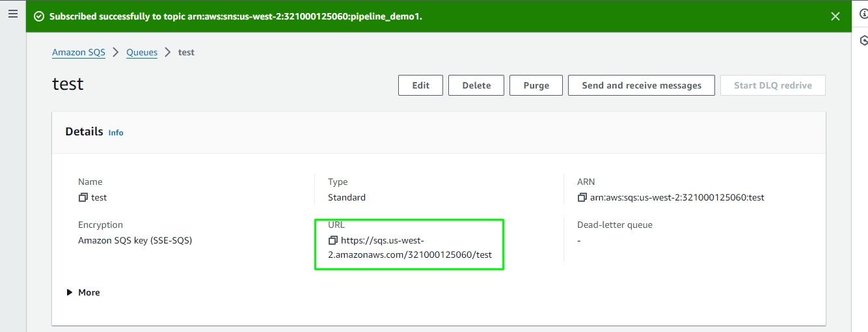The image size is (868, 332).
Task: Click the hexagon icon in right sidebar
Action: 863,40
